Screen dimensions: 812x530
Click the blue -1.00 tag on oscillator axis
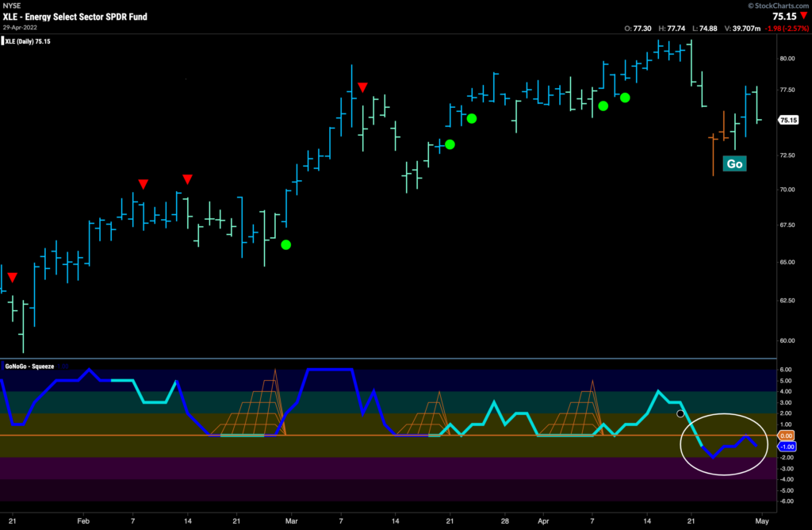(x=787, y=447)
